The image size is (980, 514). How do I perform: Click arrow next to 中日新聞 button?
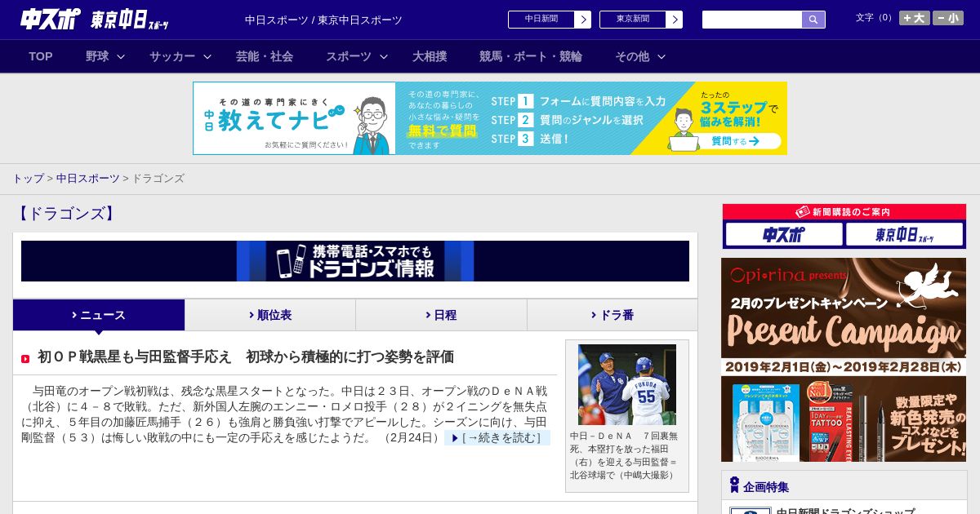pyautogui.click(x=582, y=20)
